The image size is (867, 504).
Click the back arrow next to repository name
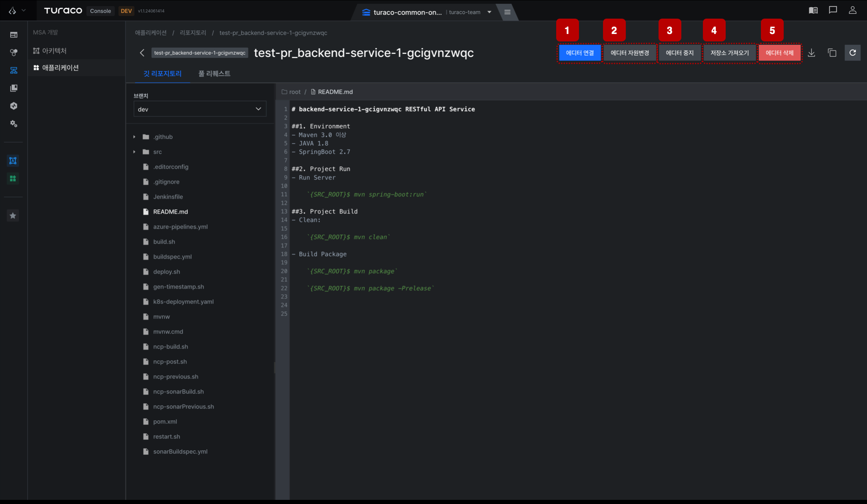pos(142,53)
